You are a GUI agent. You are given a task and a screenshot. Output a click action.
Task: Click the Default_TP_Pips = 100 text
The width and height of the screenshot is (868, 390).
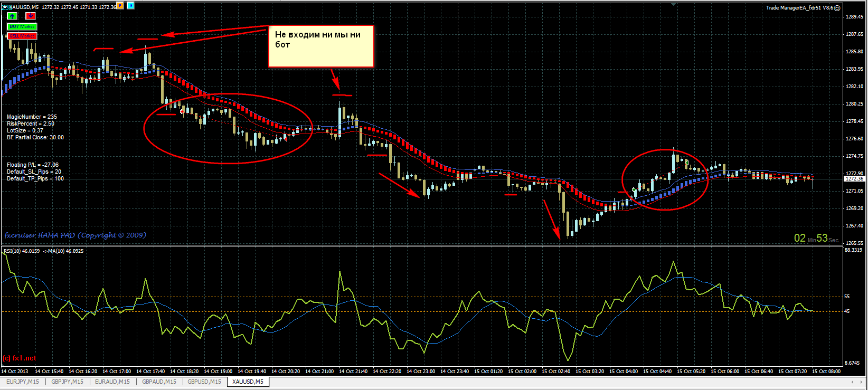pyautogui.click(x=35, y=178)
